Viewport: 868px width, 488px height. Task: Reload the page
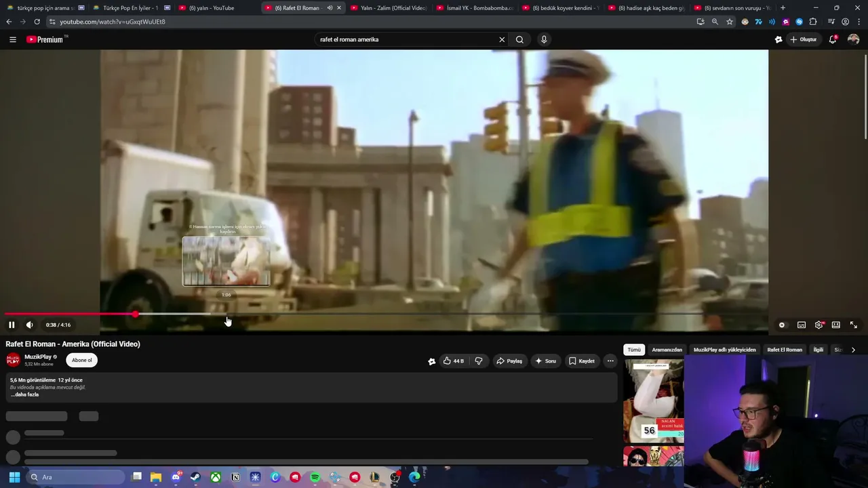37,22
